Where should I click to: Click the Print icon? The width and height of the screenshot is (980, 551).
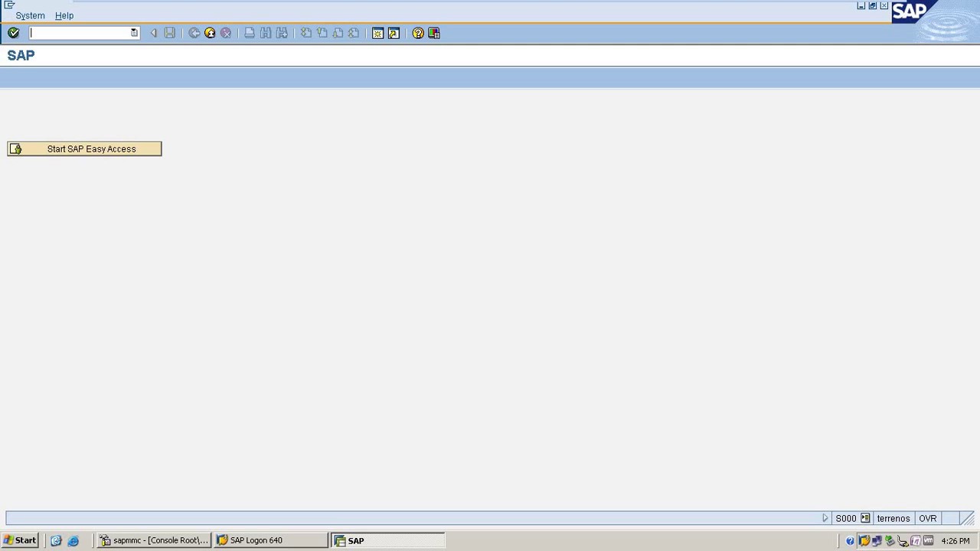250,33
